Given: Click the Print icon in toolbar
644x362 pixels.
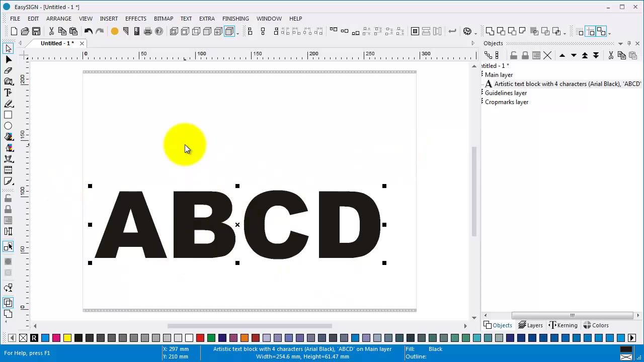Looking at the screenshot, I should (x=148, y=31).
